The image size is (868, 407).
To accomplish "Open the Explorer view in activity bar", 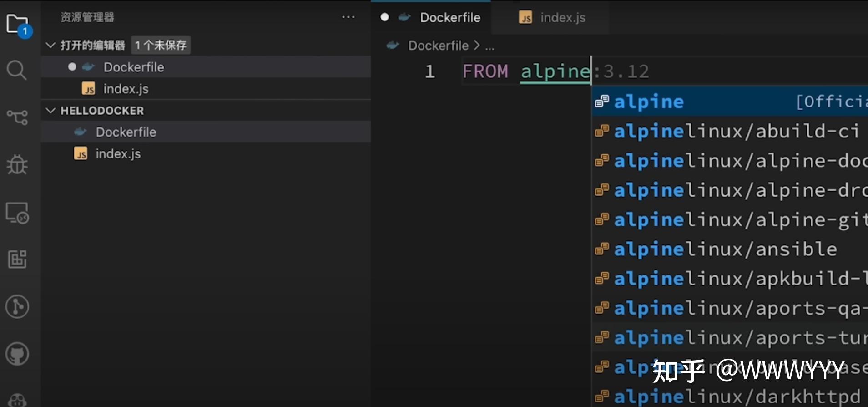I will 18,25.
